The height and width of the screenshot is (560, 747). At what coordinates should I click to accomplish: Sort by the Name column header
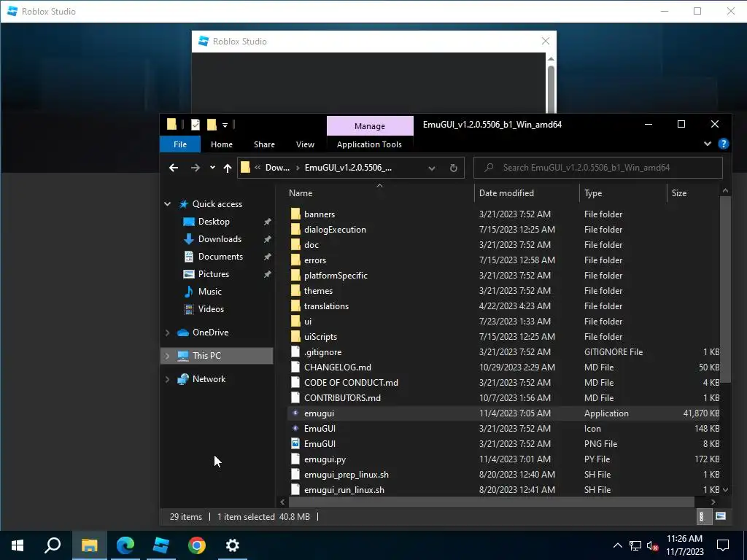301,192
